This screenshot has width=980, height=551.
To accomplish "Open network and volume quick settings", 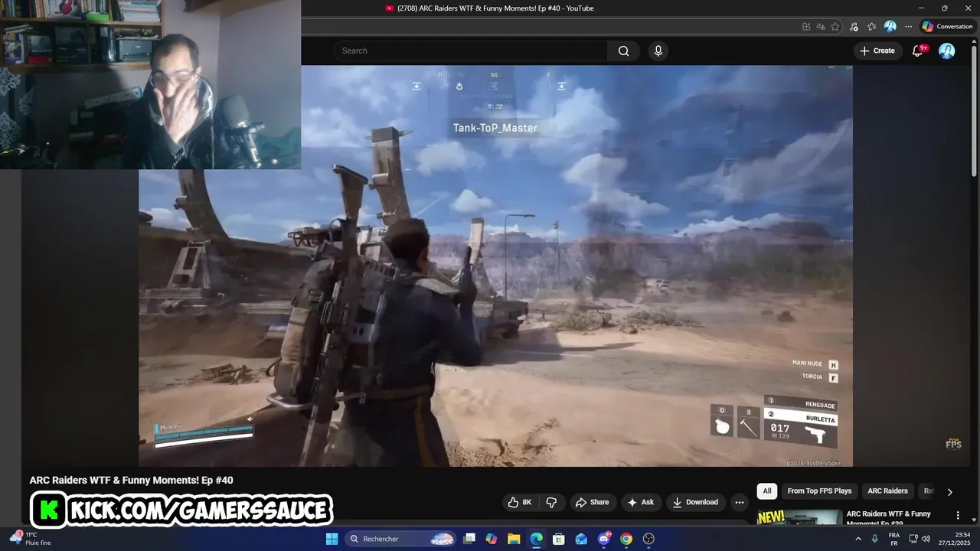I will click(x=920, y=539).
